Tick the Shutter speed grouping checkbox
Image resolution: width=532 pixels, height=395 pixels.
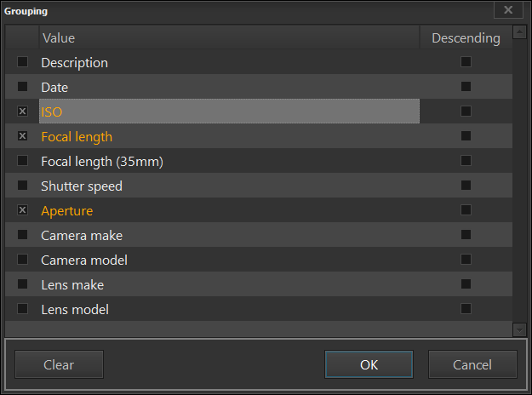(22, 186)
